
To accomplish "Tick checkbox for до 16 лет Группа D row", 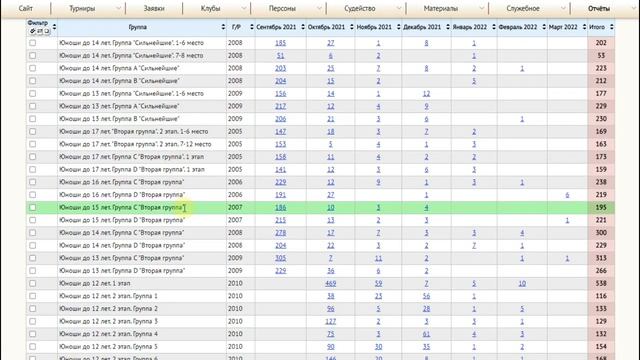I will click(x=33, y=195).
